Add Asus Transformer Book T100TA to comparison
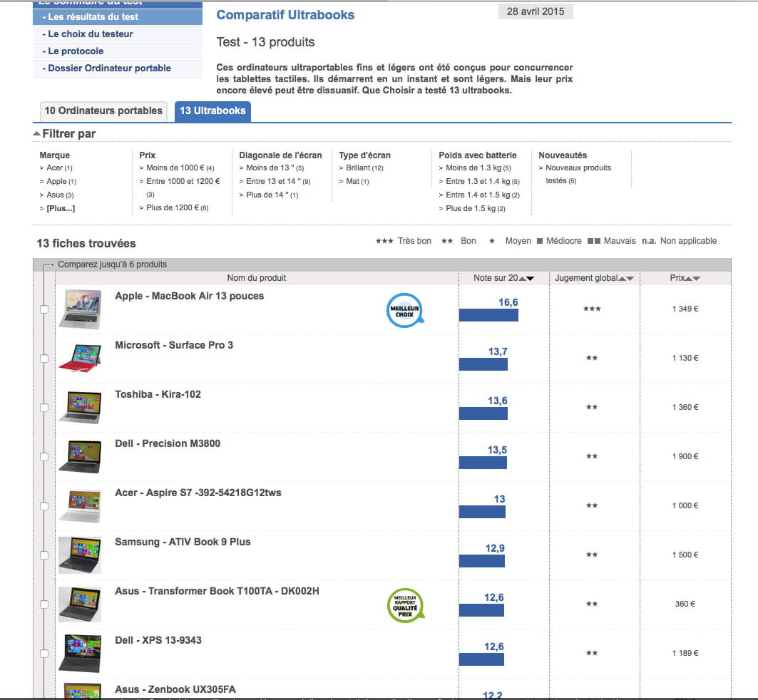Image resolution: width=758 pixels, height=700 pixels. pyautogui.click(x=44, y=604)
